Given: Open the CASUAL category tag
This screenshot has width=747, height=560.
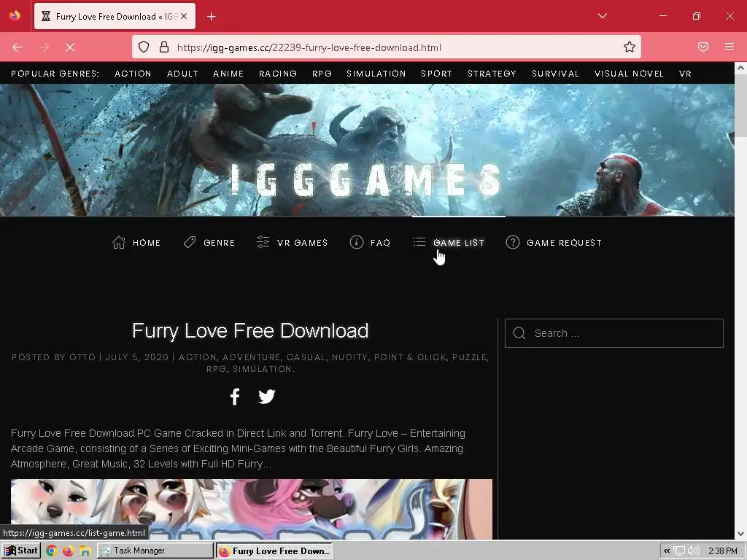Looking at the screenshot, I should [x=306, y=357].
